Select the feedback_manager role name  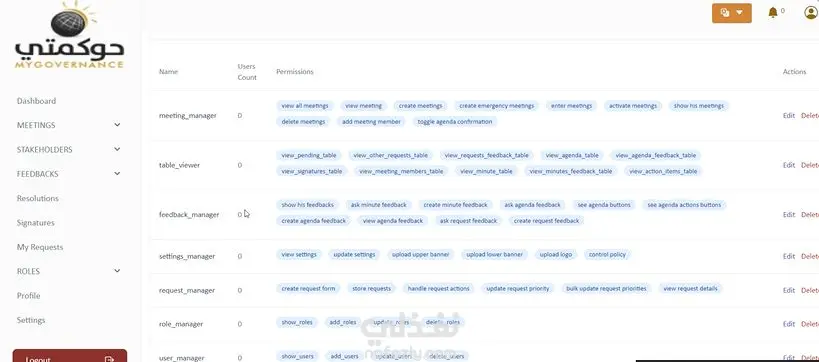pyautogui.click(x=189, y=215)
